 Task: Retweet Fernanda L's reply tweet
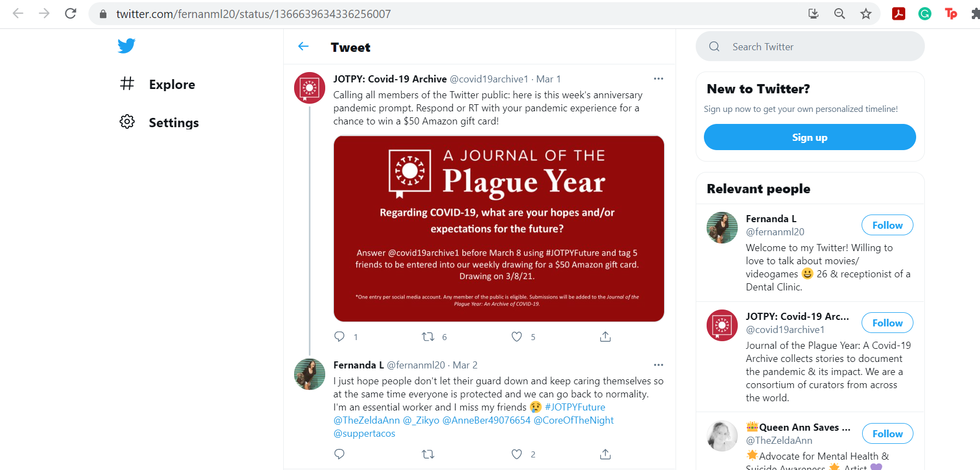pos(428,454)
